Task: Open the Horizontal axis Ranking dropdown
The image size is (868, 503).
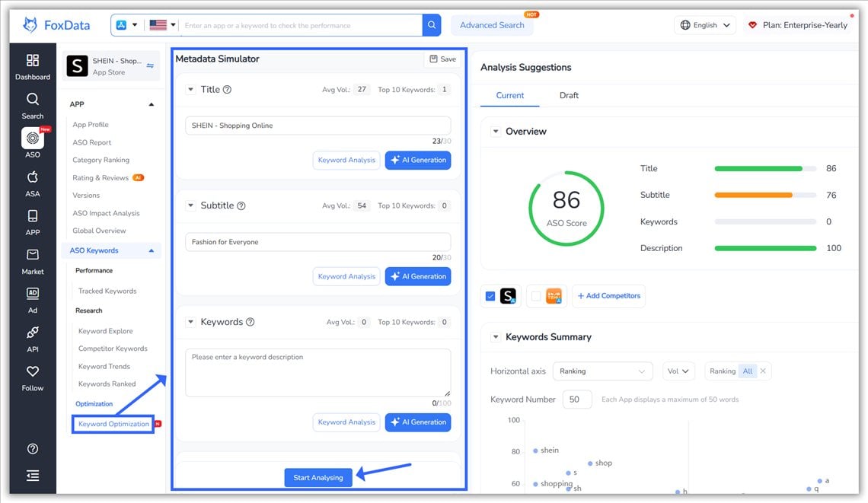Action: (602, 371)
